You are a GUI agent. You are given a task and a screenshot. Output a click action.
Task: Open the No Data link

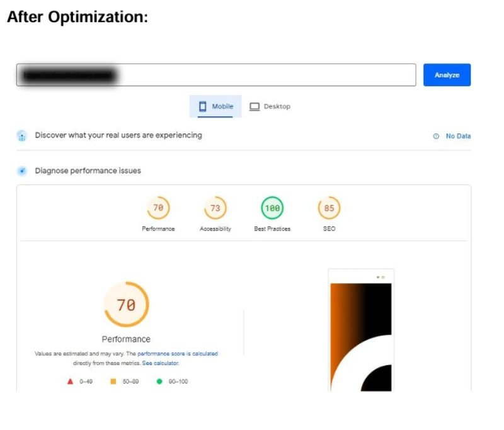[x=458, y=136]
